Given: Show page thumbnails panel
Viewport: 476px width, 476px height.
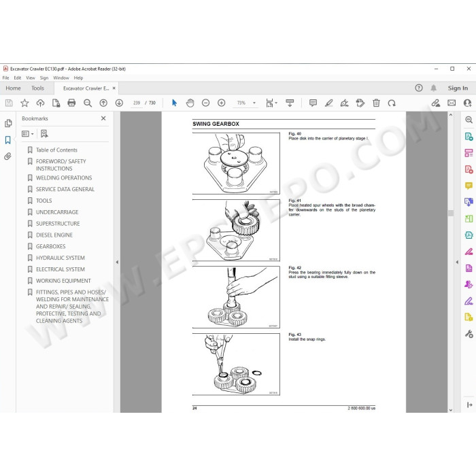Looking at the screenshot, I should tap(8, 123).
